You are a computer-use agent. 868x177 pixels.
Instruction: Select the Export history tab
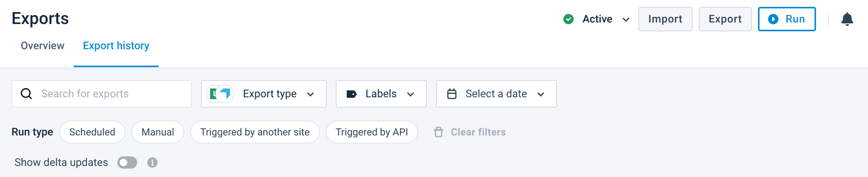click(116, 46)
